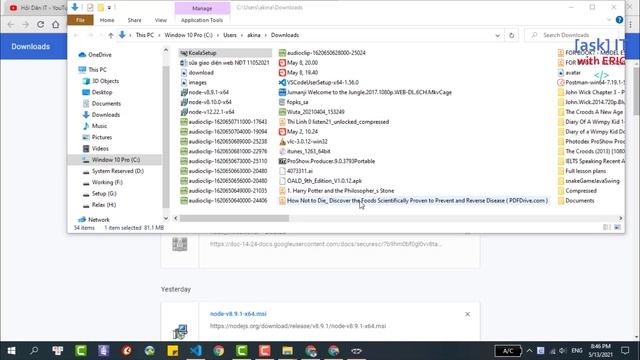Switch to the details view button
Image resolution: width=640 pixels, height=360 pixels.
point(607,227)
